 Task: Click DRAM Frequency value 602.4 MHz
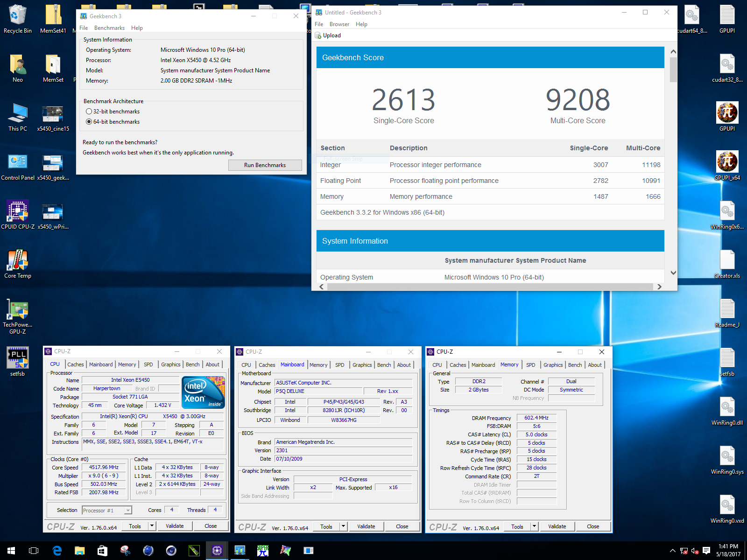click(536, 418)
